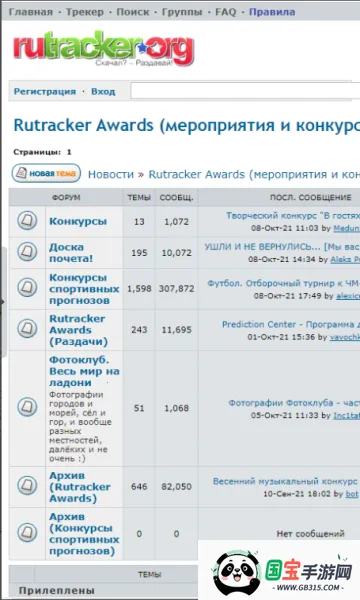Click the rutracker.org logo
360x600 pixels.
pyautogui.click(x=103, y=50)
